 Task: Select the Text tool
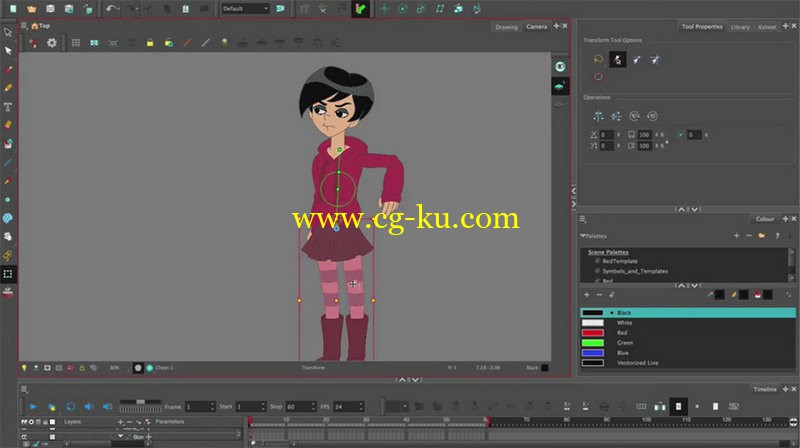point(8,107)
